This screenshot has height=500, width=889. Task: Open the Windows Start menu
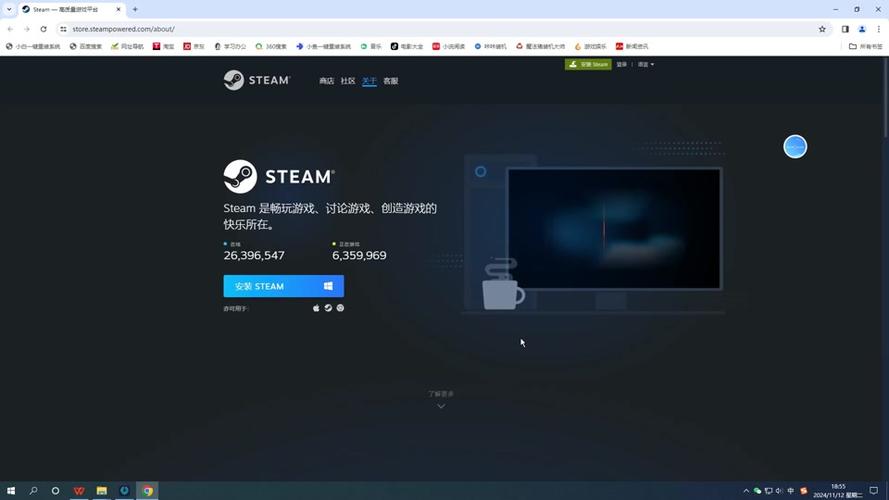pos(11,491)
